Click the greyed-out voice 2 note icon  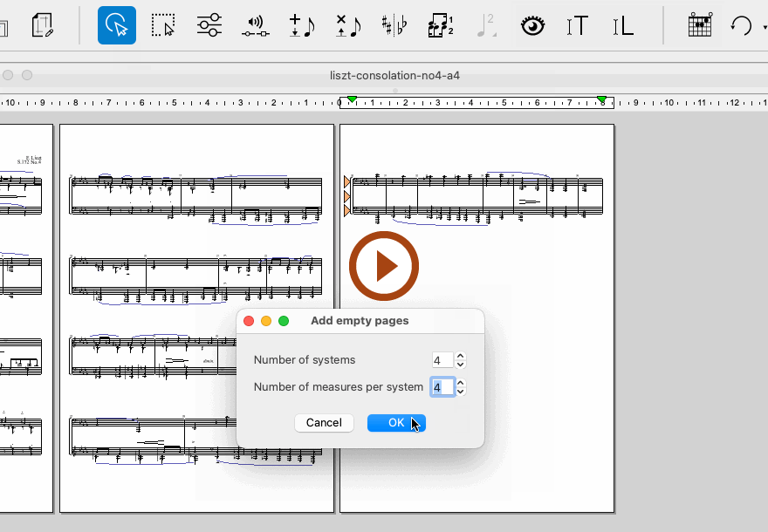click(x=486, y=25)
